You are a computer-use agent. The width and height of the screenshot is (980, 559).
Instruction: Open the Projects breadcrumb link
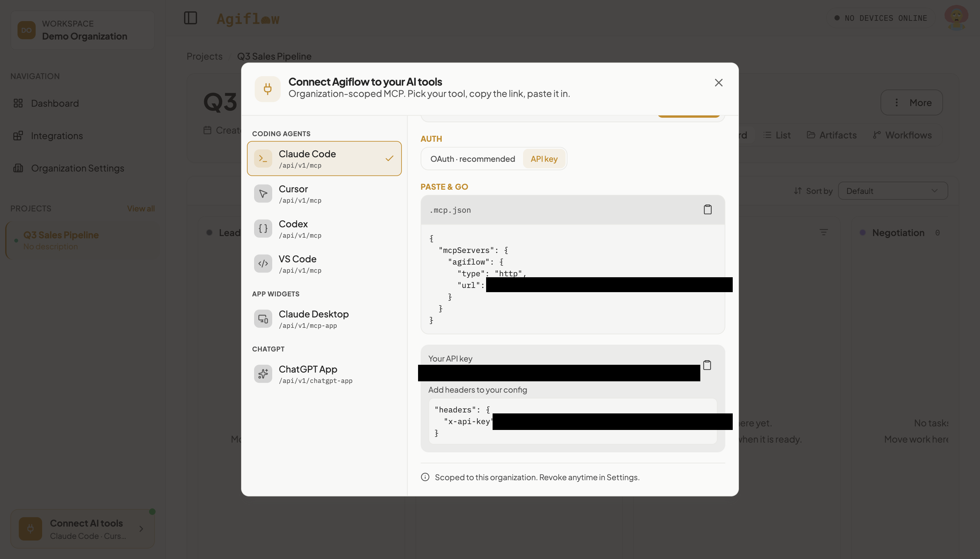click(x=204, y=56)
